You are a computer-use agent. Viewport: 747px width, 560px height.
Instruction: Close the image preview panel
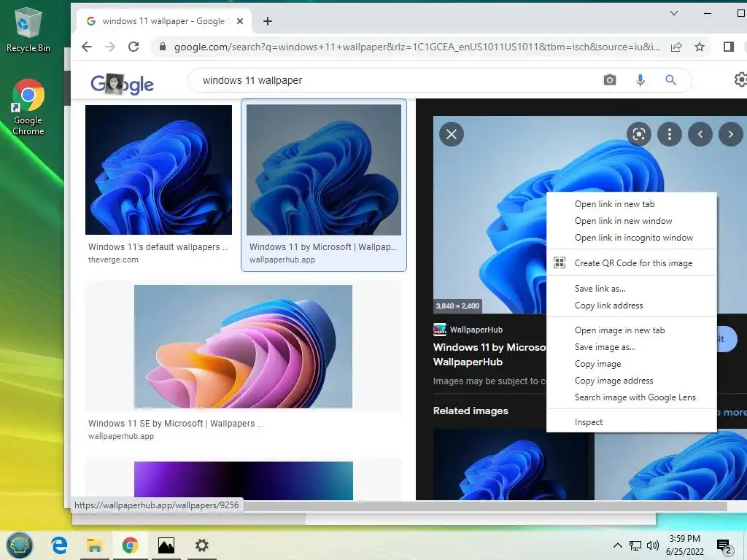(451, 134)
